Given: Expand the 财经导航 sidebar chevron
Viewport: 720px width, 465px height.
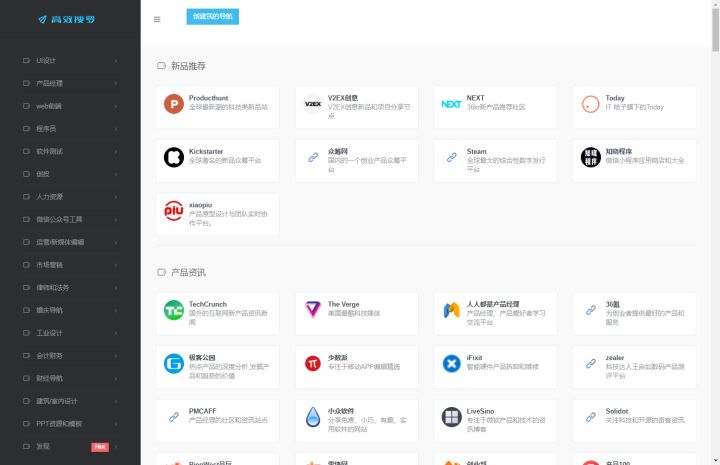Looking at the screenshot, I should pyautogui.click(x=116, y=378).
